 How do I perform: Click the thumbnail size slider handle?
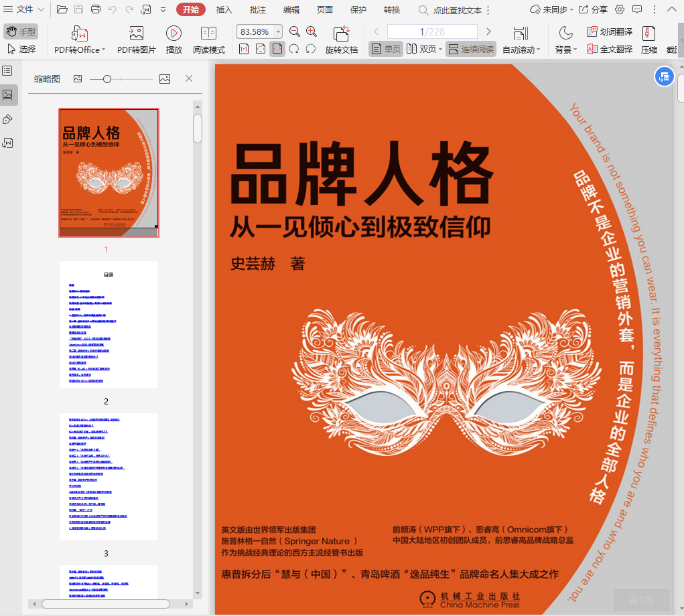107,79
